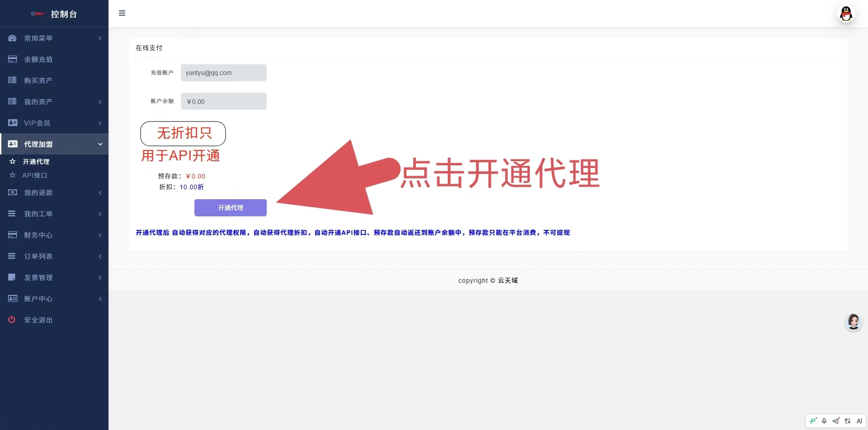Click the red power icon for 安全退出
The width and height of the screenshot is (868, 430).
(x=12, y=320)
